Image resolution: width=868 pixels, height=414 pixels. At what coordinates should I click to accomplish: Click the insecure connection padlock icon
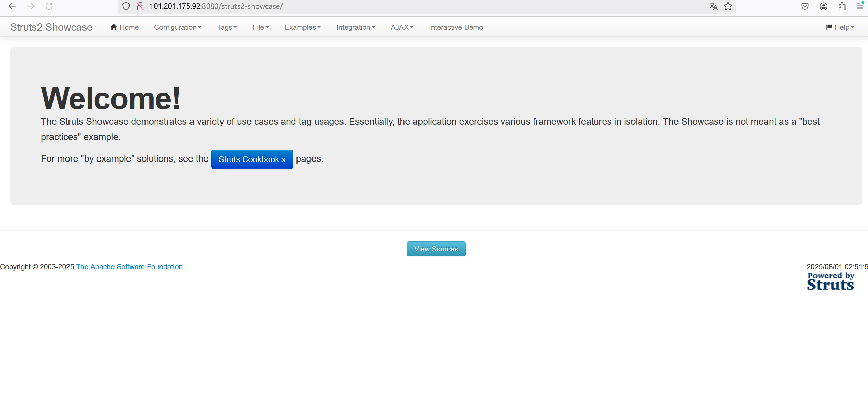(140, 6)
